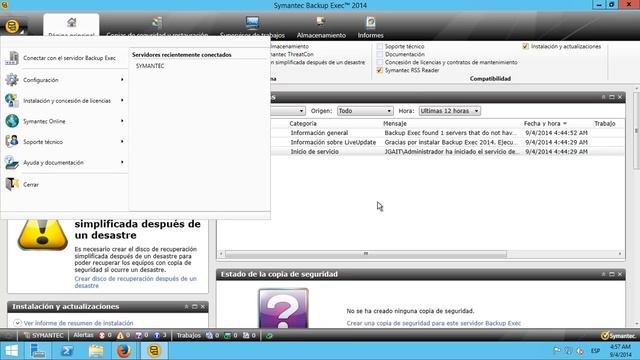The height and width of the screenshot is (360, 640).
Task: Uncheck Instalación y actualizaciones checkbox
Action: (526, 47)
